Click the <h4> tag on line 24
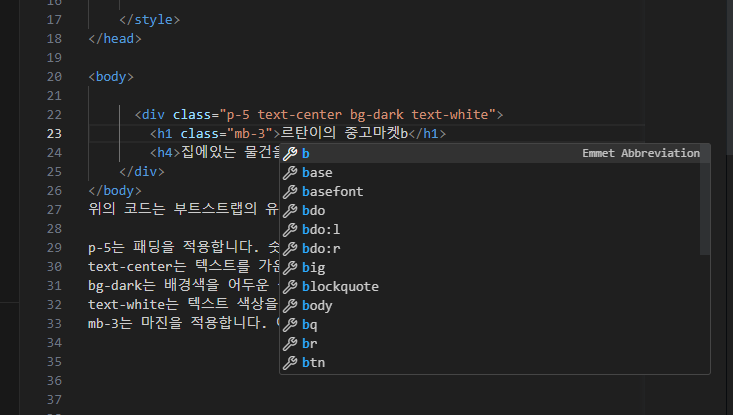Viewport: 733px width, 415px height. click(x=165, y=153)
